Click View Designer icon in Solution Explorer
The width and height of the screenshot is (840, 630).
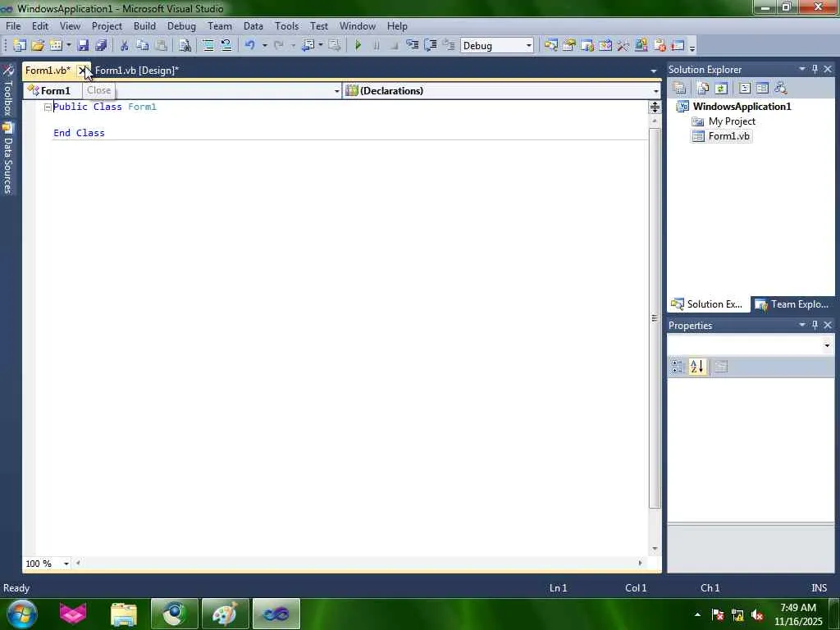(x=762, y=89)
